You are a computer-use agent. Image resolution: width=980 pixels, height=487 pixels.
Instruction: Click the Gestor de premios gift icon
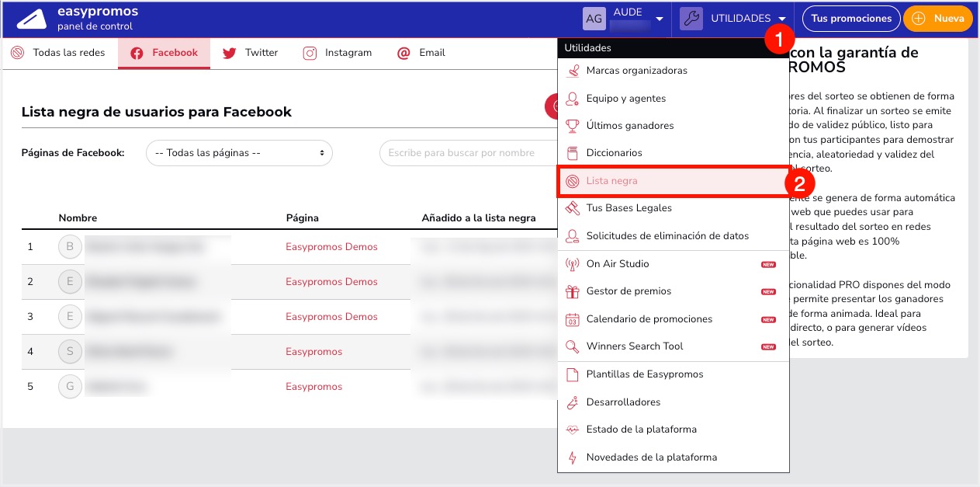[x=573, y=291]
